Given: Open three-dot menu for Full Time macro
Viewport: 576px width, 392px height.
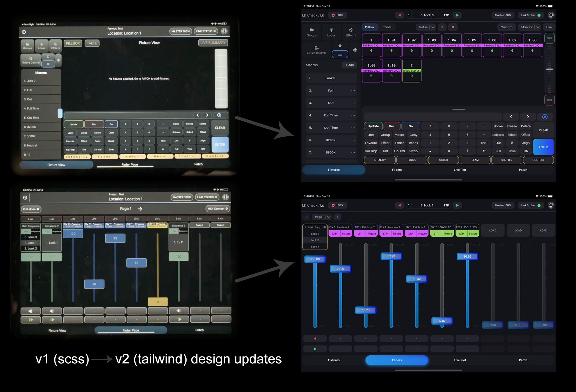Looking at the screenshot, I should (353, 115).
